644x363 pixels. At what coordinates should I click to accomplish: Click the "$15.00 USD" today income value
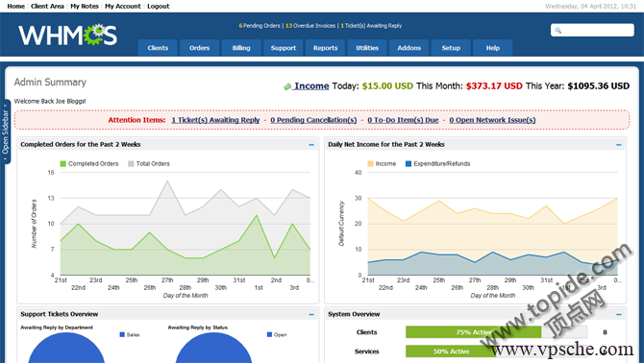pyautogui.click(x=387, y=86)
